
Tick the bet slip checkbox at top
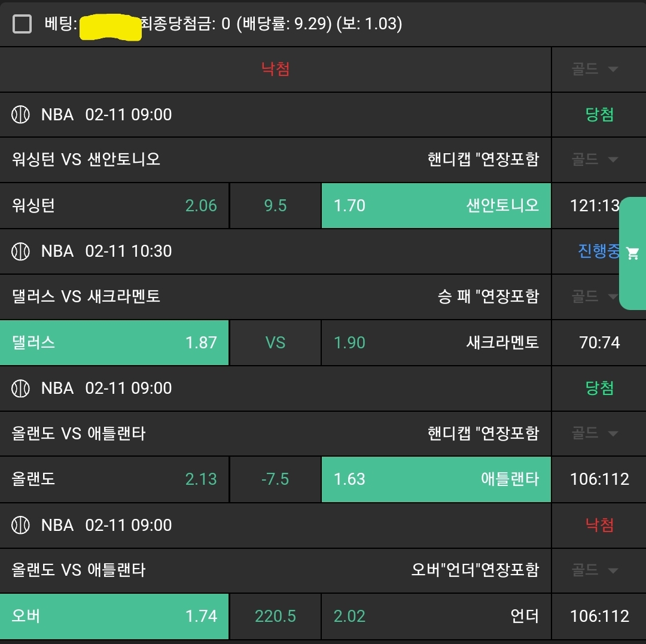click(22, 24)
